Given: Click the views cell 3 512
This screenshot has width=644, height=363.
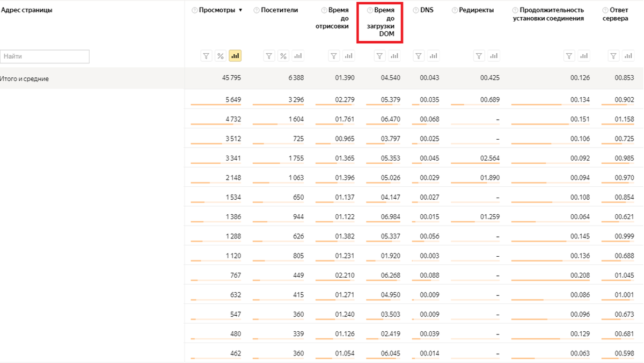Looking at the screenshot, I should pos(233,139).
